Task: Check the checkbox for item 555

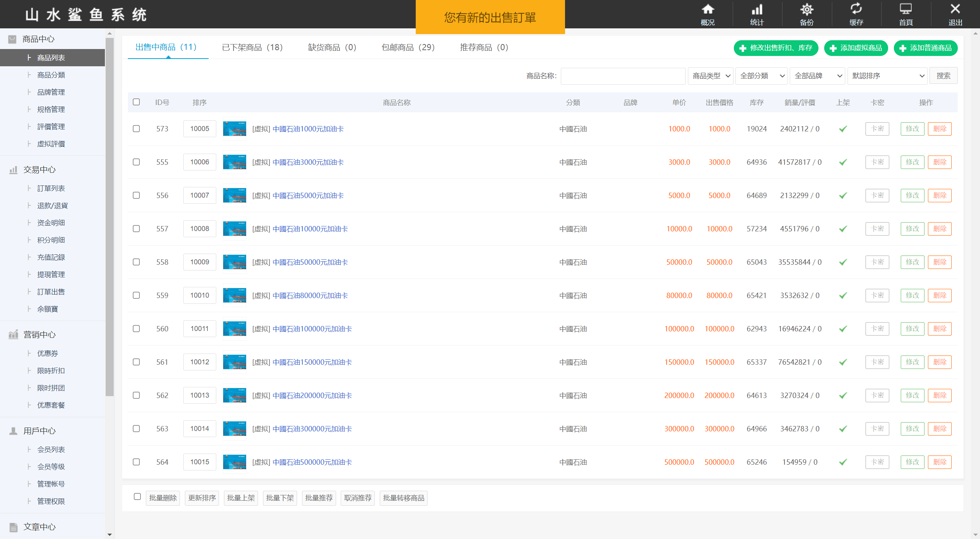Action: (x=136, y=162)
